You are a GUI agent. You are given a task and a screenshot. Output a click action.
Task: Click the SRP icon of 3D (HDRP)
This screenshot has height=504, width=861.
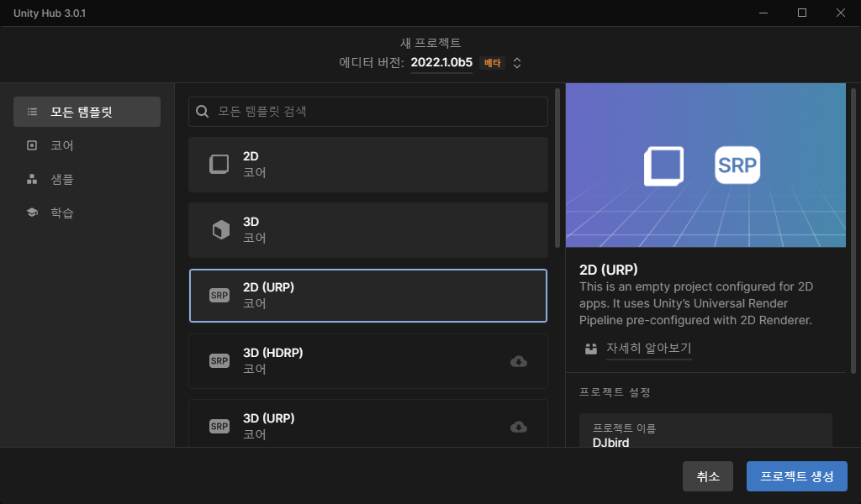click(x=219, y=361)
